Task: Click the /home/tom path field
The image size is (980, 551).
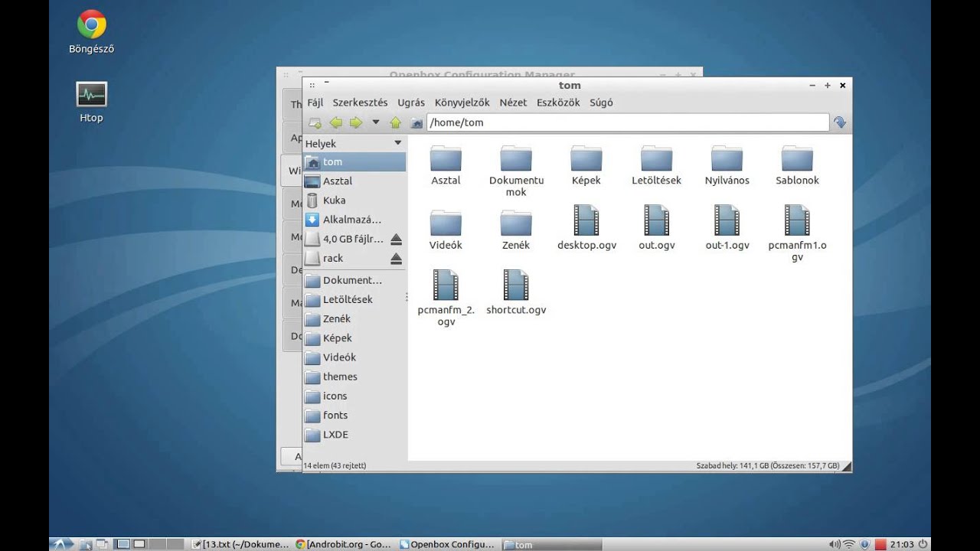Action: point(628,122)
